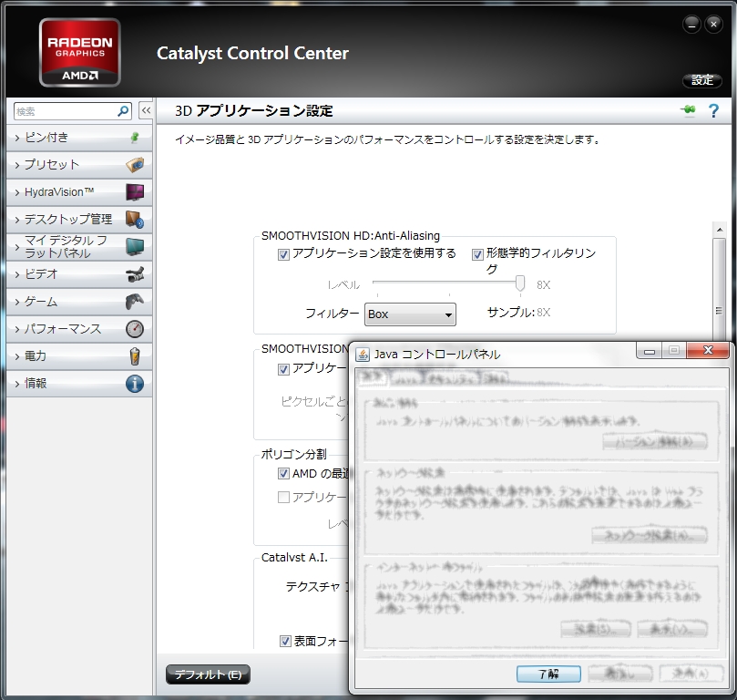Pin this page with the green pushpin icon
The image size is (737, 700).
(x=688, y=110)
